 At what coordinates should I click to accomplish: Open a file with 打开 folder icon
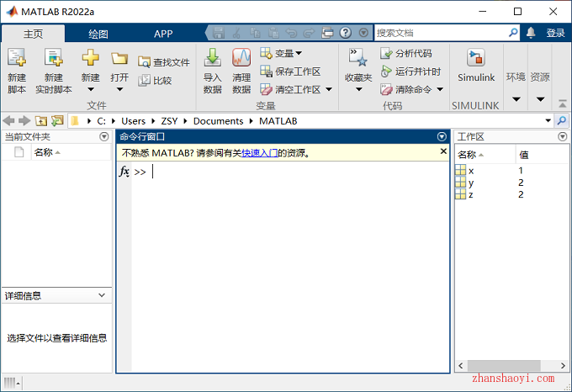click(119, 59)
